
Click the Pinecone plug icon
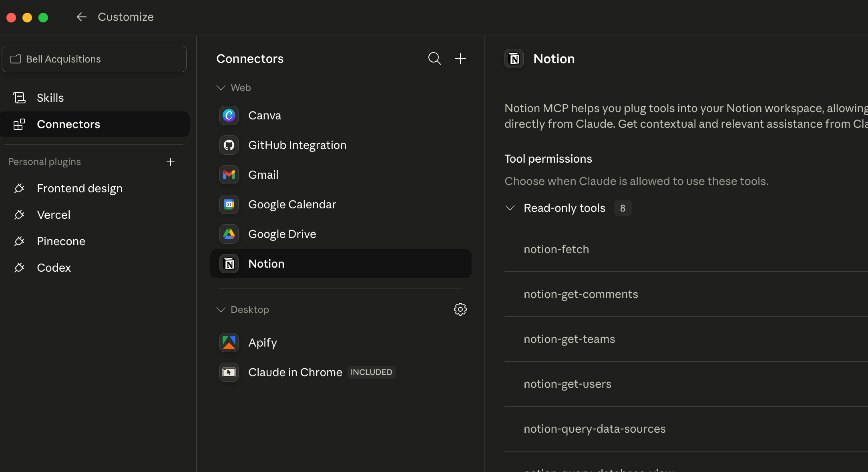[19, 241]
